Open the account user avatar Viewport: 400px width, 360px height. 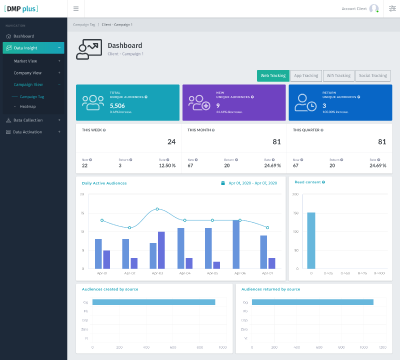[374, 9]
